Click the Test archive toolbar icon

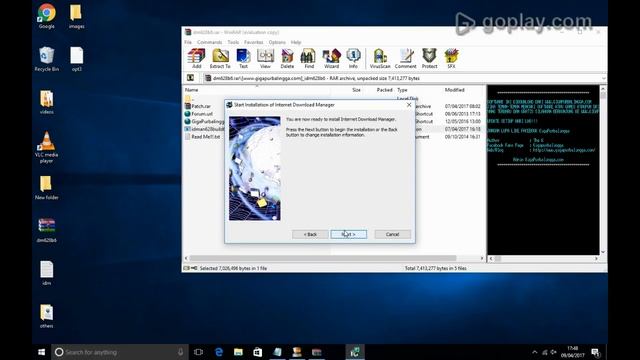pos(243,58)
